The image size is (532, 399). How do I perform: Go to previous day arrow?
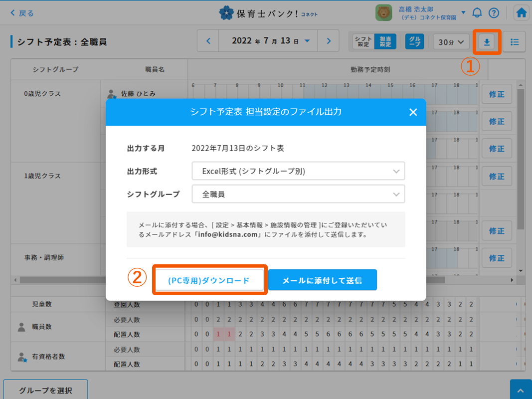click(208, 41)
